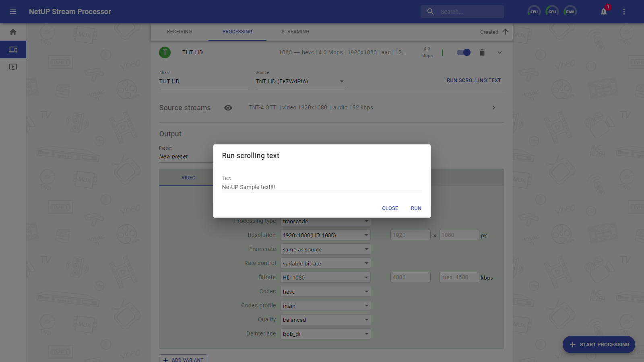Select the Video tab in output
644x362 pixels.
pos(188,177)
